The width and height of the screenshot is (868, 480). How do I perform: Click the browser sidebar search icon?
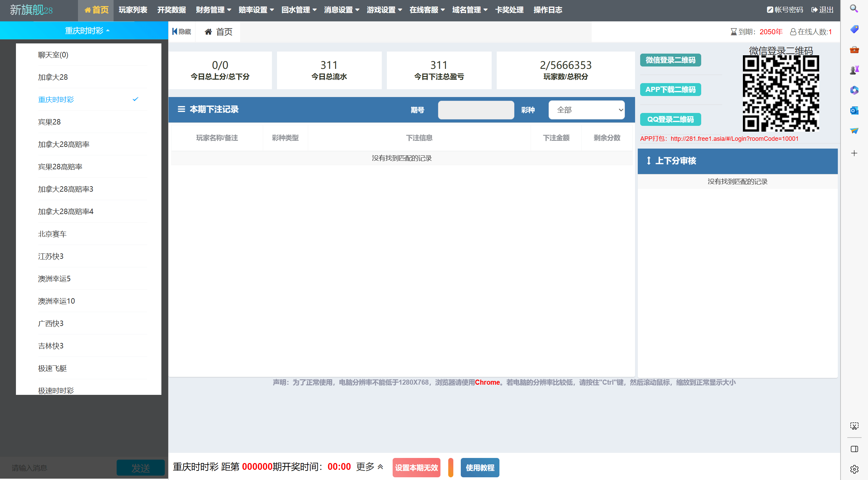tap(854, 9)
